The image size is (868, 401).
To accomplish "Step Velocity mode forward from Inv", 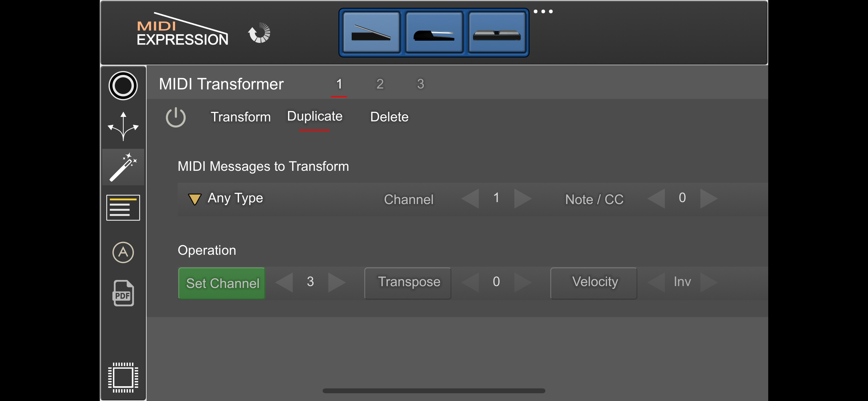I will [708, 283].
